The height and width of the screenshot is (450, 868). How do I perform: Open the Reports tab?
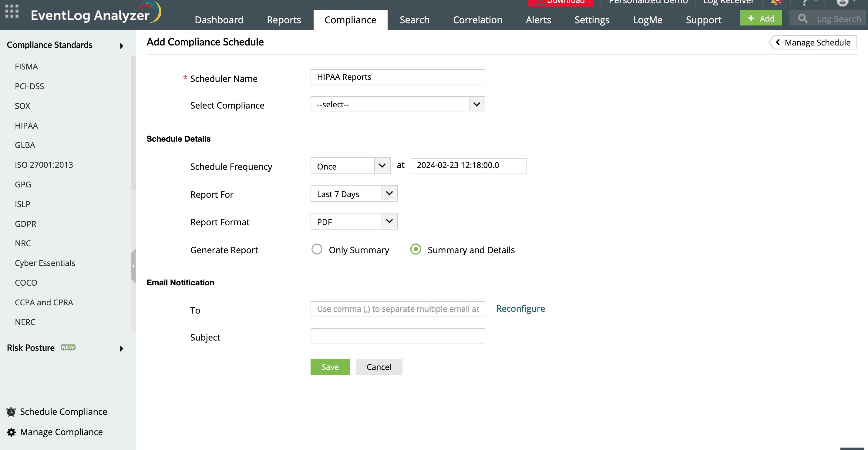click(x=284, y=20)
